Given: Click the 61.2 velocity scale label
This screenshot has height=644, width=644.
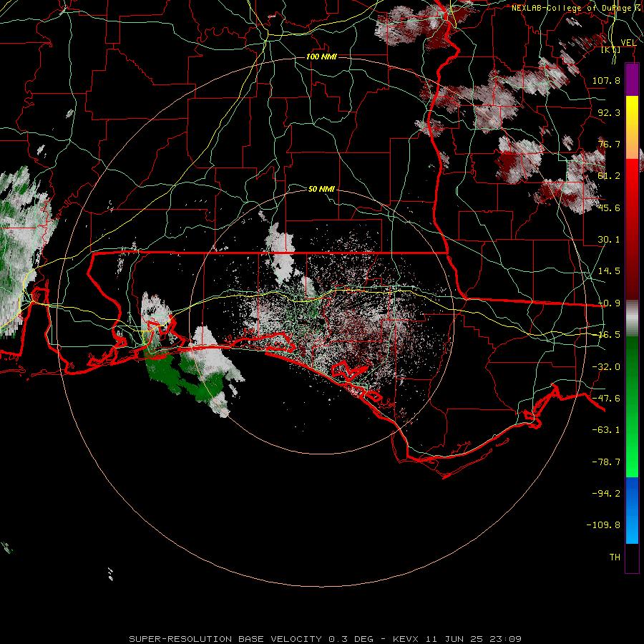Looking at the screenshot, I should (609, 176).
